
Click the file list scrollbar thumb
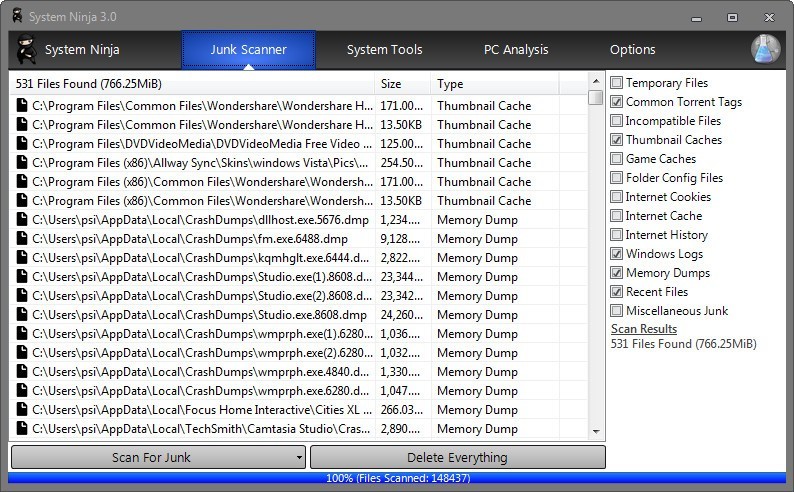pyautogui.click(x=596, y=97)
